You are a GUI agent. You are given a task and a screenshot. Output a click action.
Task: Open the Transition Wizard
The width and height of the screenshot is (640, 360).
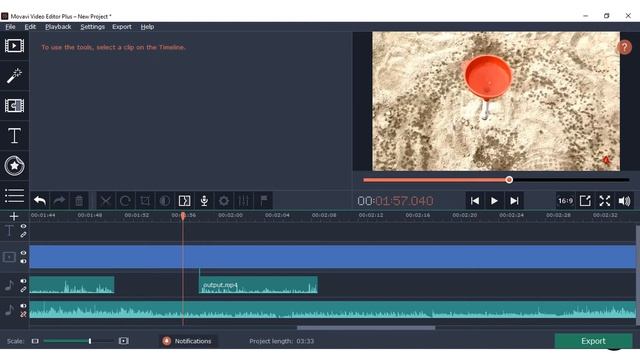(184, 201)
